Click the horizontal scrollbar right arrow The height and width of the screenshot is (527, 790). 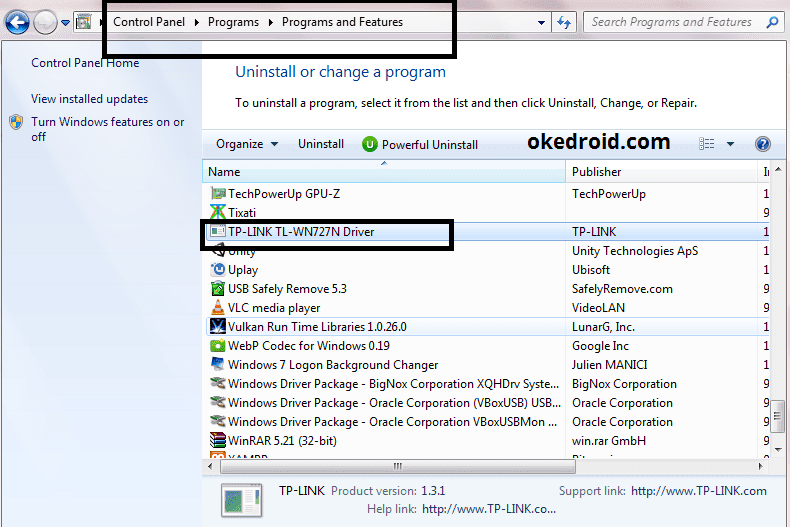pyautogui.click(x=760, y=467)
